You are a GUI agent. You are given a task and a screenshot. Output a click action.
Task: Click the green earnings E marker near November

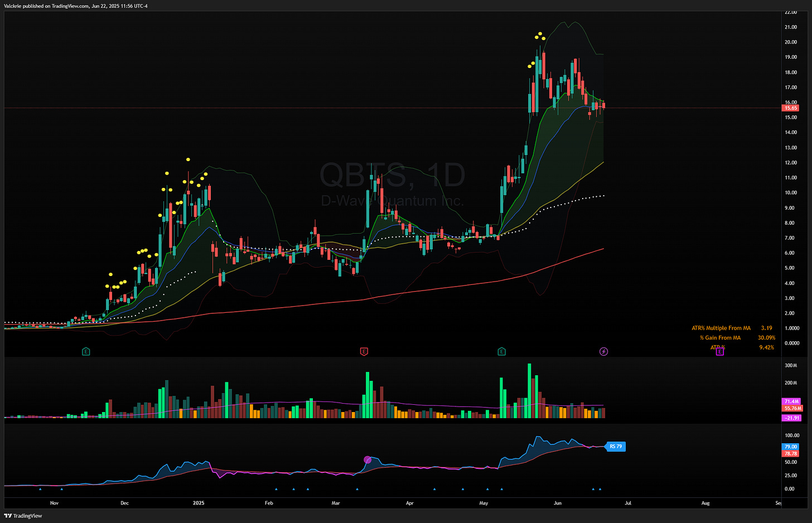[x=86, y=351]
